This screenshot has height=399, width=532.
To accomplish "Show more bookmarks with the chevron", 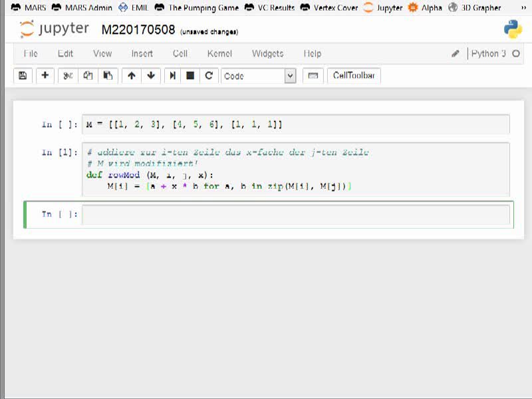I will click(x=523, y=7).
